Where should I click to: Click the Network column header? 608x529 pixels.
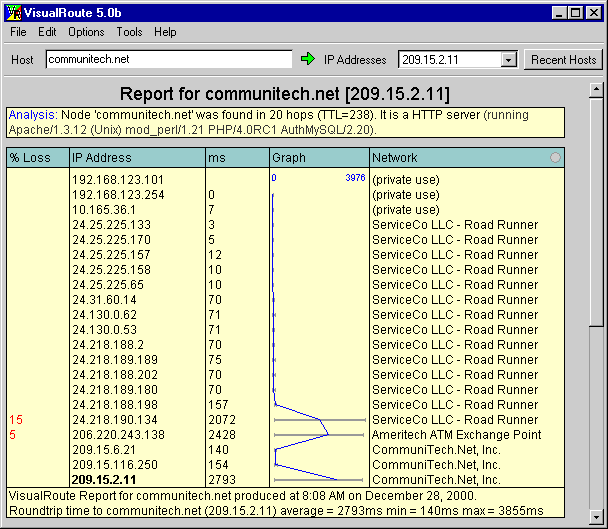click(x=467, y=158)
